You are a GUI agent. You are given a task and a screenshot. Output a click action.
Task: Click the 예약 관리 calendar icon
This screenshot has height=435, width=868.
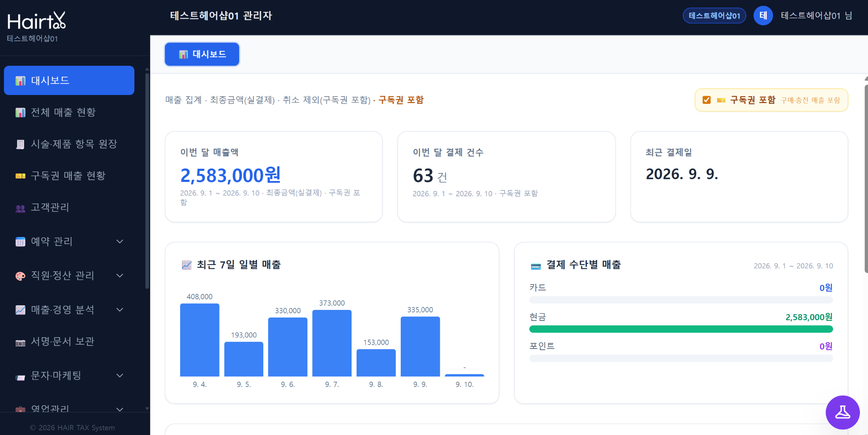coord(20,242)
